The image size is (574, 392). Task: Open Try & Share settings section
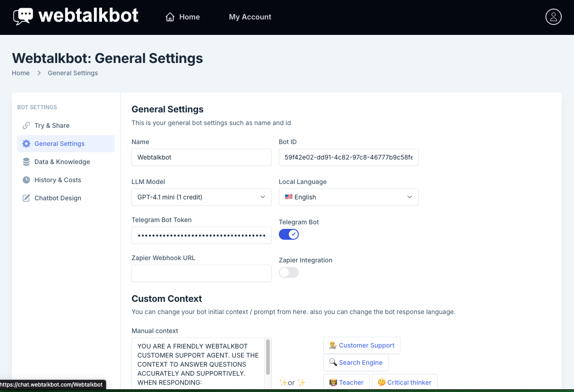(66, 126)
